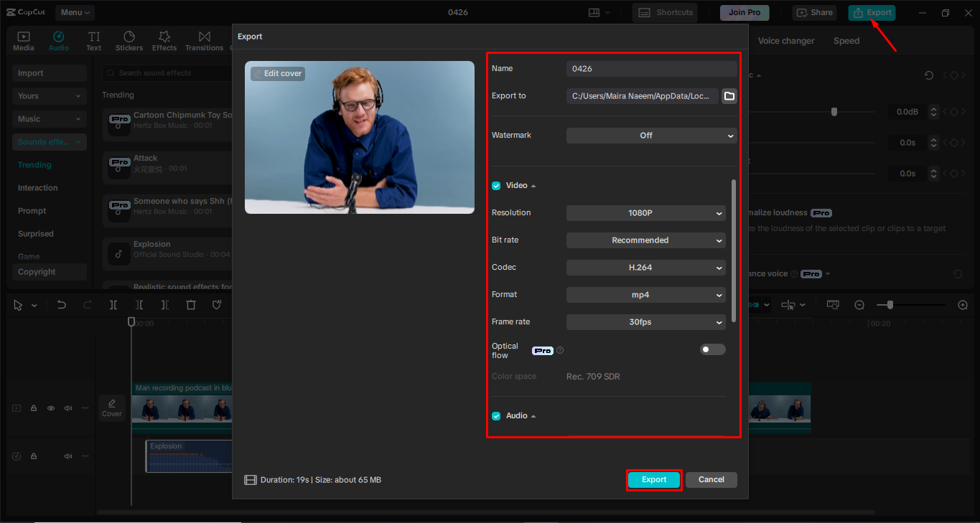This screenshot has height=523, width=980.
Task: Collapse the Audio settings section arrow
Action: [533, 416]
